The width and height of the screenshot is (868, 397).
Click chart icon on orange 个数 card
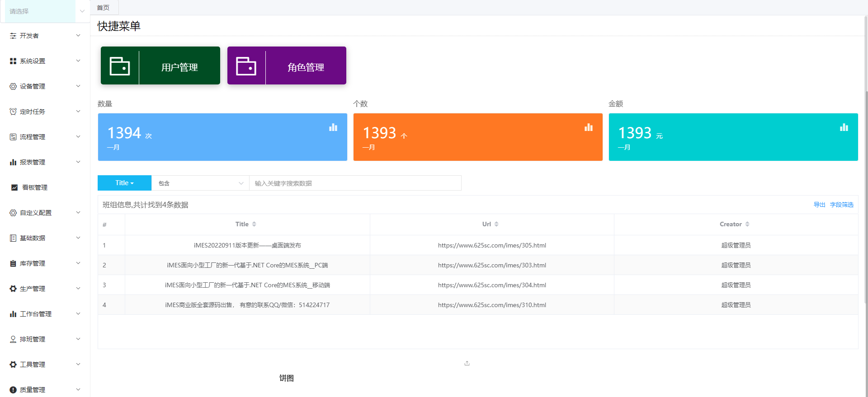(589, 127)
